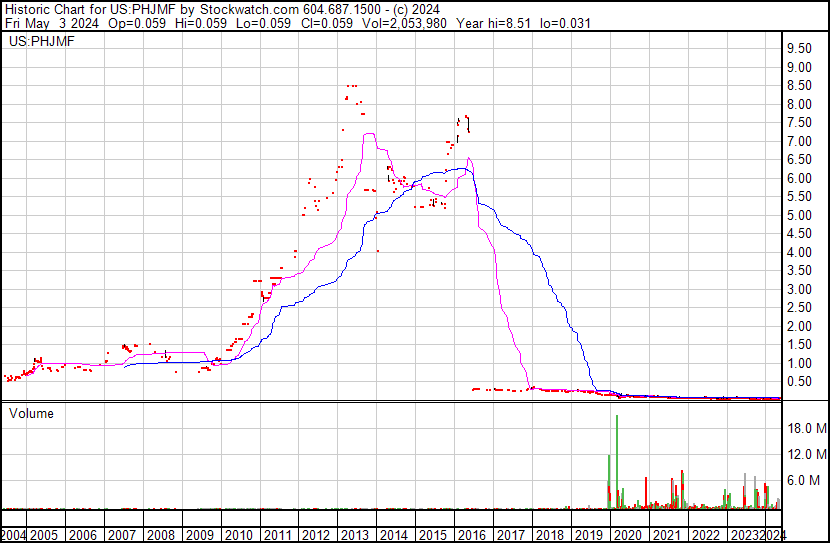
Task: Select the 2021 year on time axis
Action: [x=666, y=536]
